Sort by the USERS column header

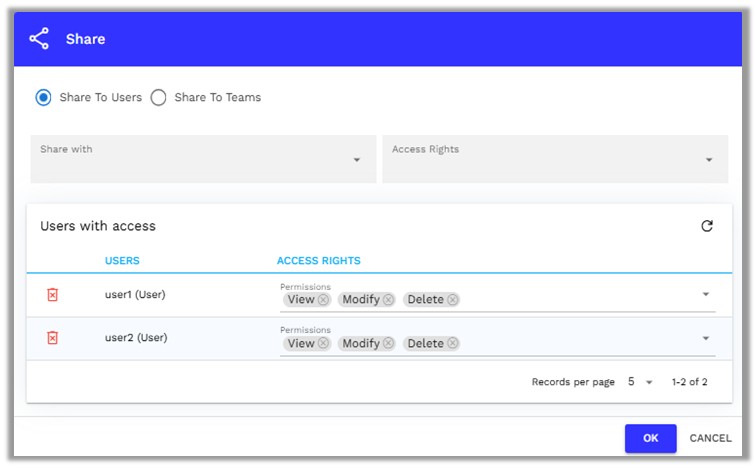[122, 261]
